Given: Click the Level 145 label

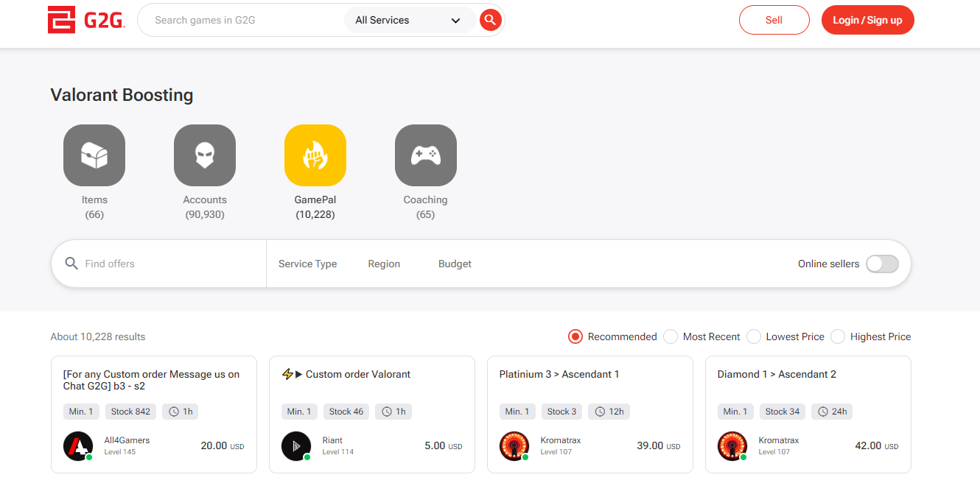Looking at the screenshot, I should pos(119,452).
